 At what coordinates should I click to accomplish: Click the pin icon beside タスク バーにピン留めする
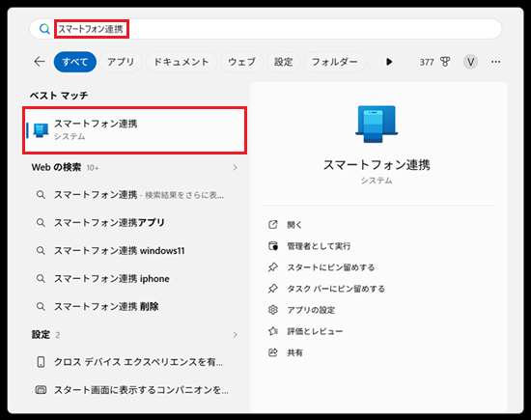[x=273, y=289]
